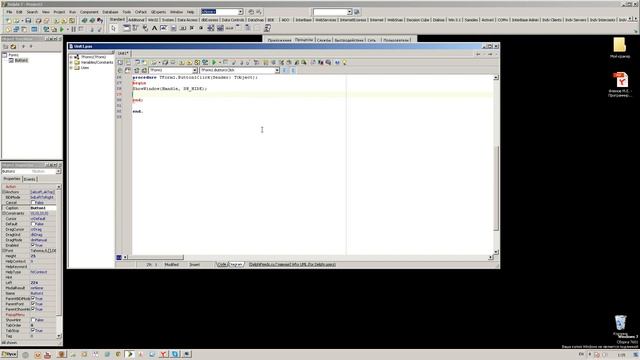
Task: Click the editor vertical scrollbar
Action: tap(496, 165)
